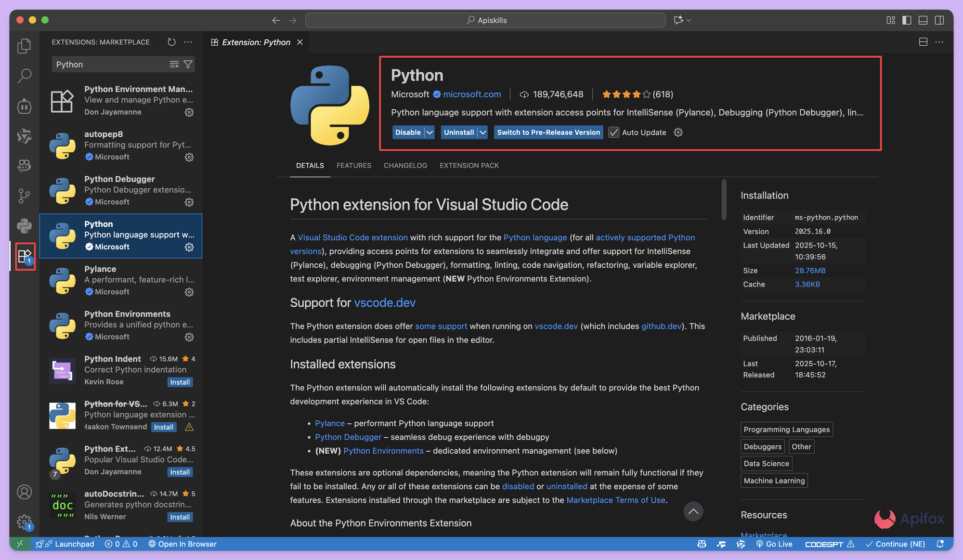Click the scroll-to-top round arrow button
This screenshot has height=560, width=963.
coord(693,511)
